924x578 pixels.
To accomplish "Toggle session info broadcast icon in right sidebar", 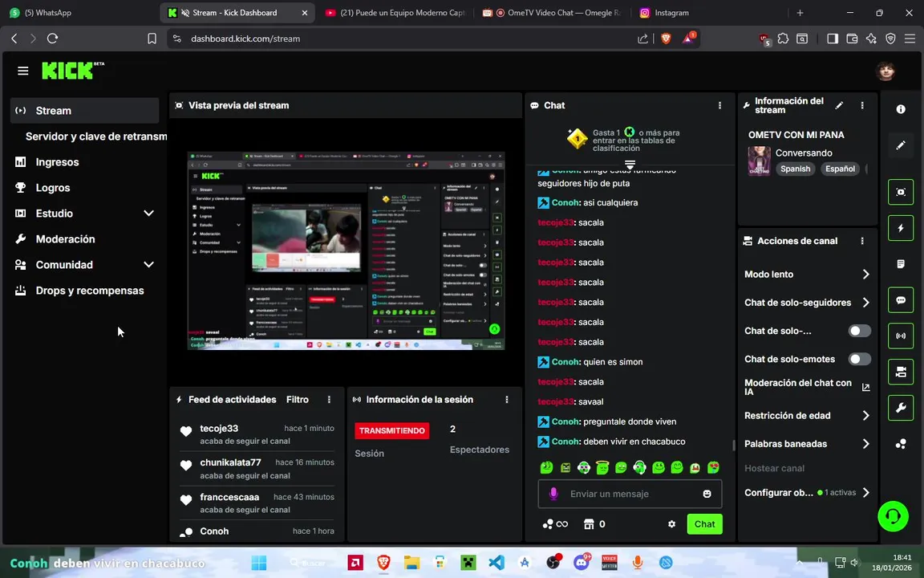I will tap(901, 336).
